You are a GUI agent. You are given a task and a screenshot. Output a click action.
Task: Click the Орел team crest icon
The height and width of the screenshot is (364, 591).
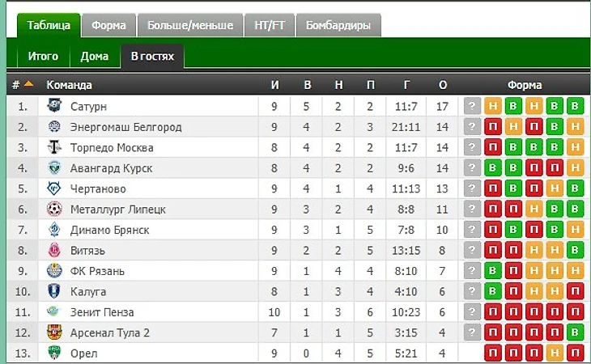click(54, 353)
